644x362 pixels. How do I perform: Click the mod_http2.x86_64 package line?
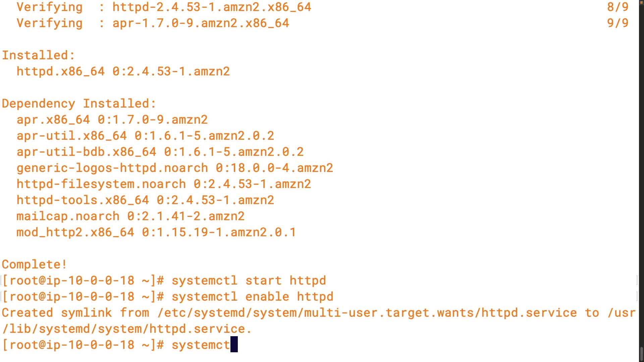[x=156, y=232]
